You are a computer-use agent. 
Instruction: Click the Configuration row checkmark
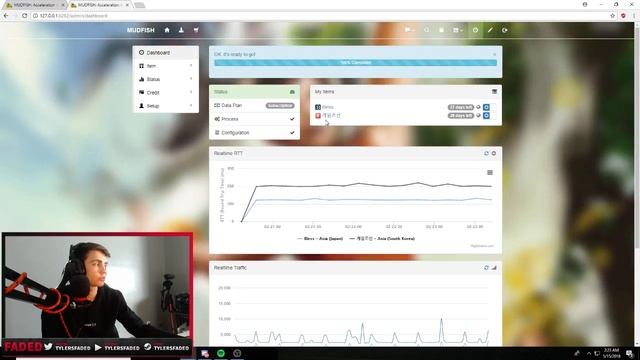coord(292,133)
